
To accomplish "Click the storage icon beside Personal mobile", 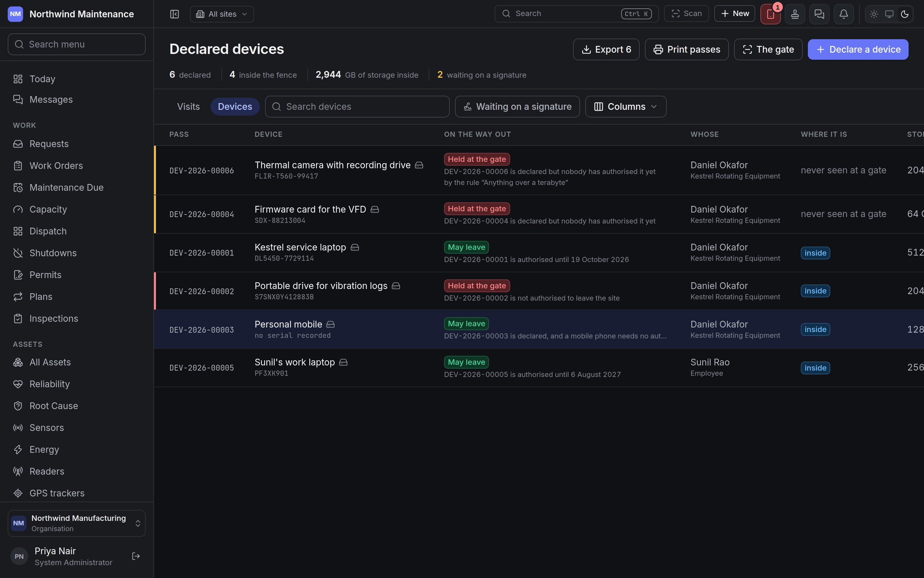I will click(331, 325).
